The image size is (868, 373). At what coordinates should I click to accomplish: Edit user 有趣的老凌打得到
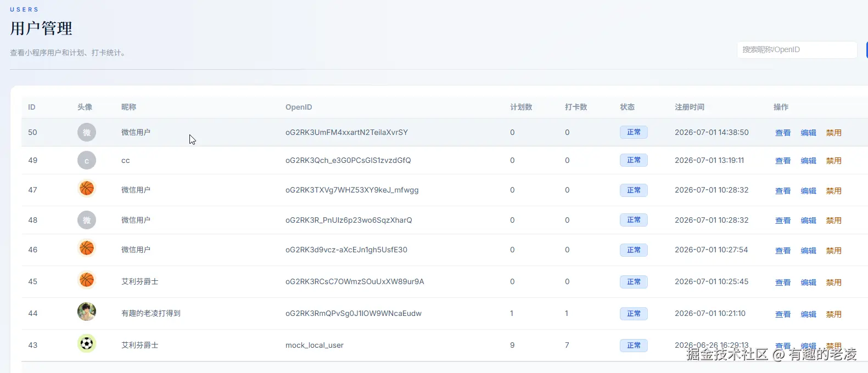(x=808, y=314)
